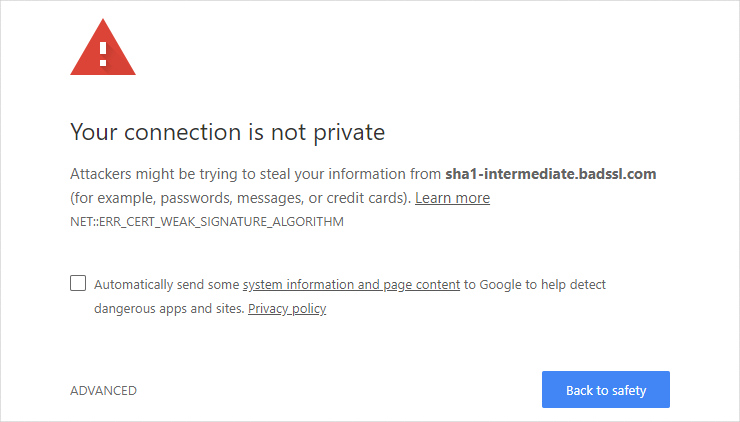Viewport: 740px width, 422px height.
Task: Click the red warning triangle icon
Action: 103,47
